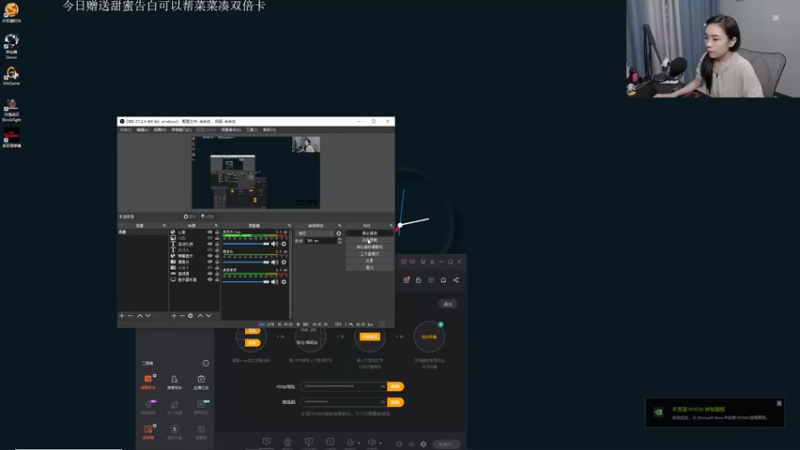This screenshot has width=800, height=450.
Task: Open gear settings of 摄像头 mixer channel
Action: coord(284,262)
